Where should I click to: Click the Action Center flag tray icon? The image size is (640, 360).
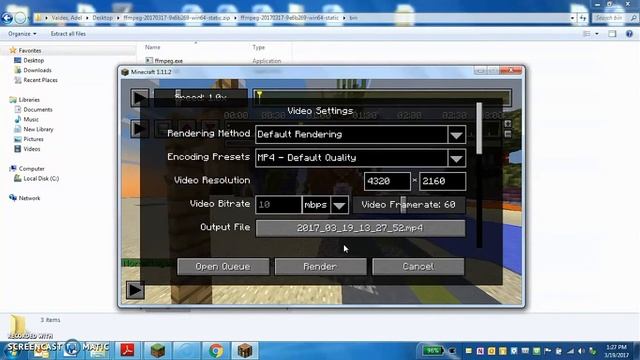click(x=548, y=351)
